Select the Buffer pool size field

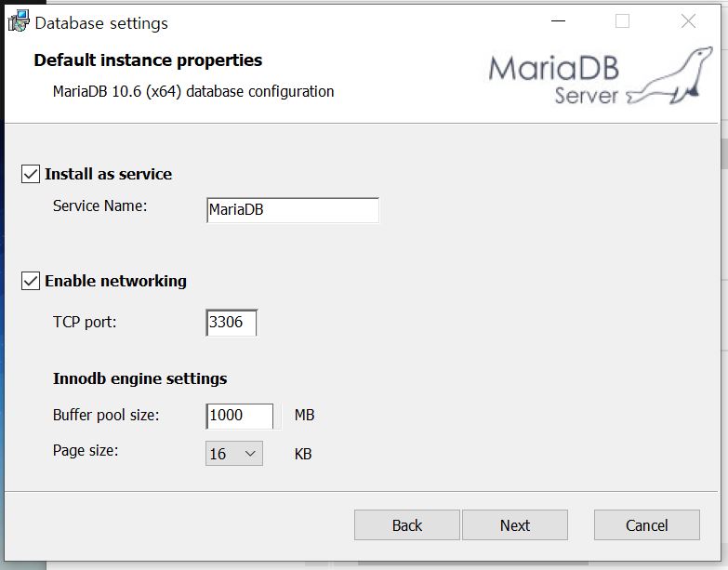pyautogui.click(x=240, y=416)
